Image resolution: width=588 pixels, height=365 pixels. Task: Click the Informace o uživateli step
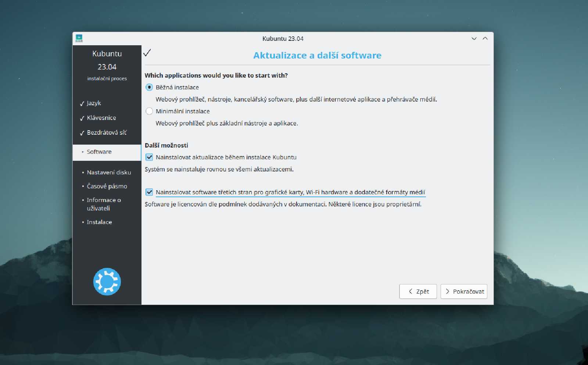[104, 204]
